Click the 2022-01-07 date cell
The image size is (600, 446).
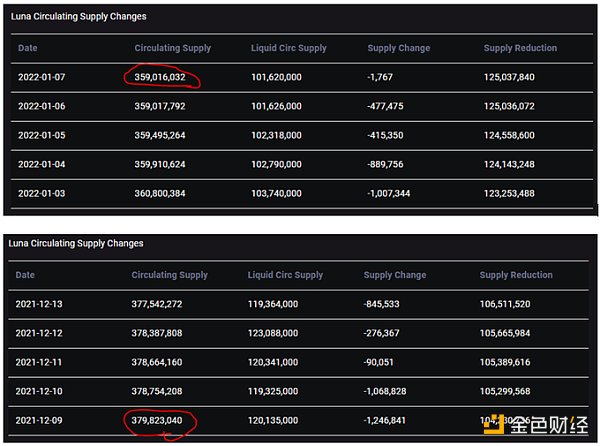(x=42, y=76)
